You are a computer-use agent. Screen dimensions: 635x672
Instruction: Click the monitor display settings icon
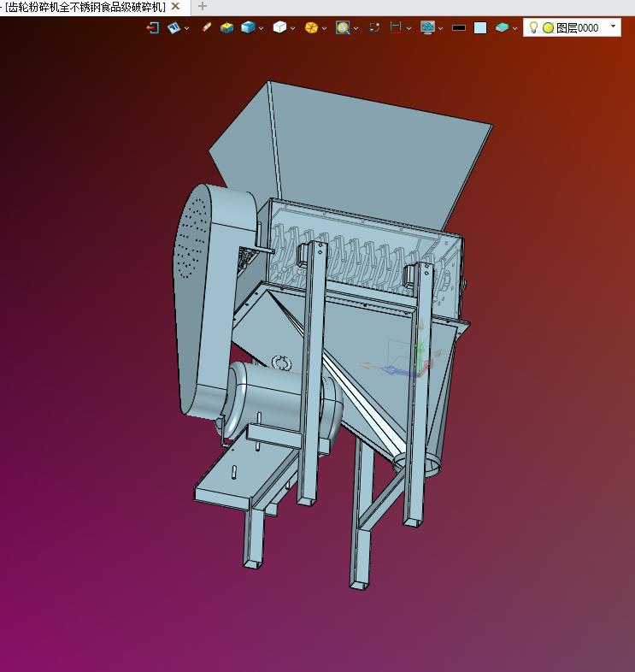coord(427,27)
